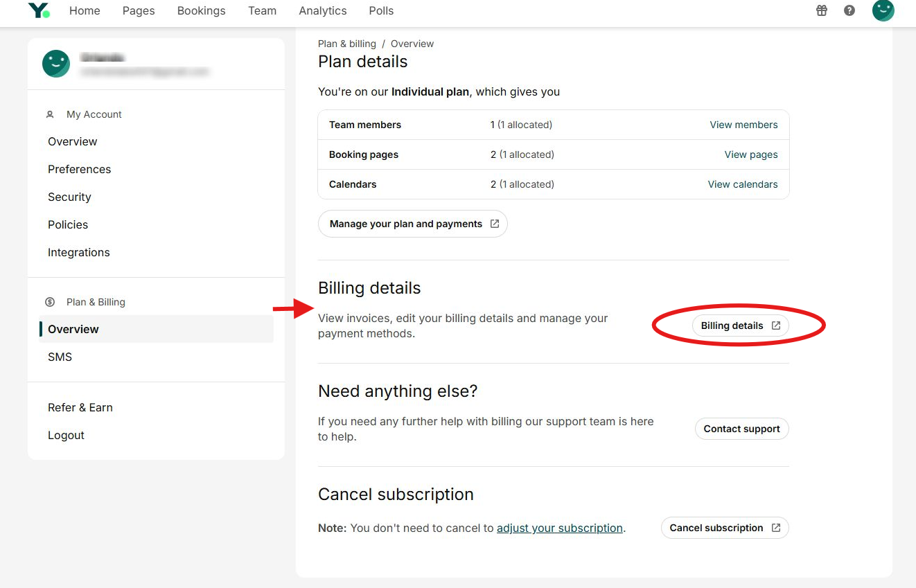Image resolution: width=916 pixels, height=588 pixels.
Task: Select Security in the sidebar
Action: [69, 197]
